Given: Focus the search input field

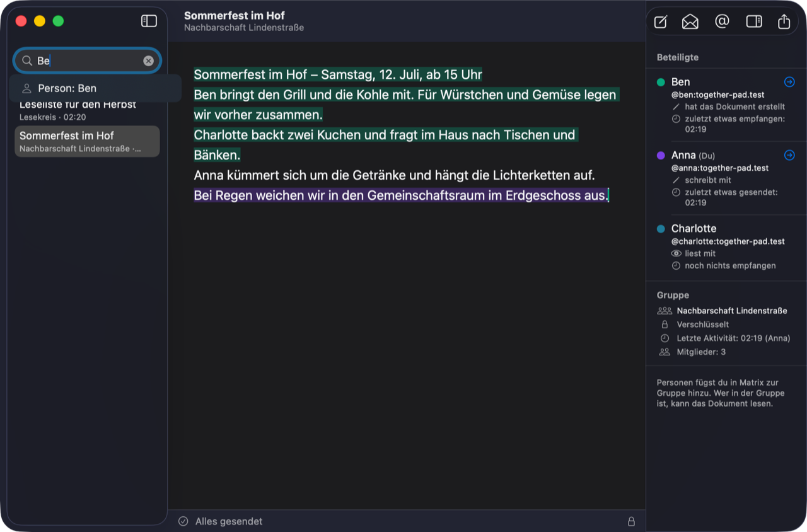Looking at the screenshot, I should (88, 61).
